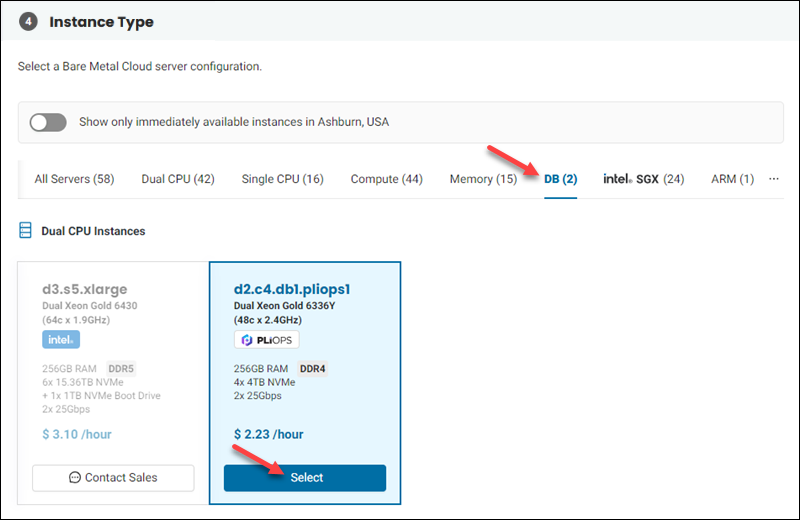Screen dimensions: 800x520
Task: Click the step 4 number circle icon
Action: click(x=29, y=21)
